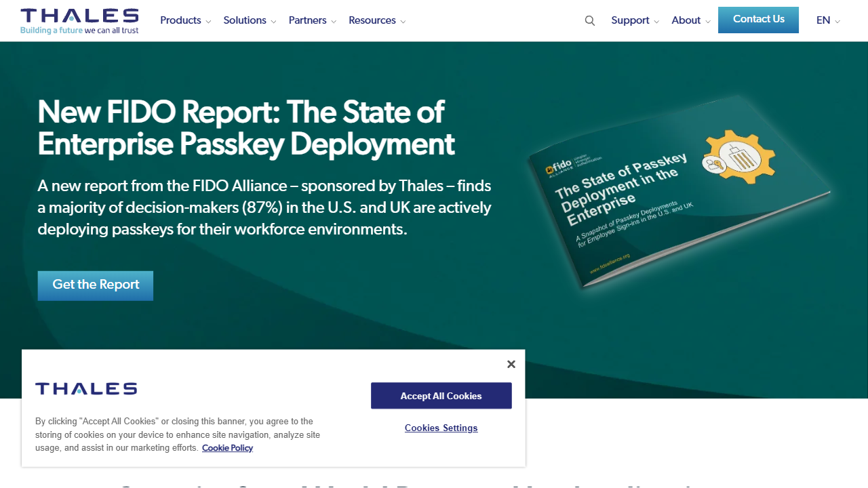Expand the Solutions chevron arrow
The width and height of the screenshot is (868, 488).
[273, 22]
